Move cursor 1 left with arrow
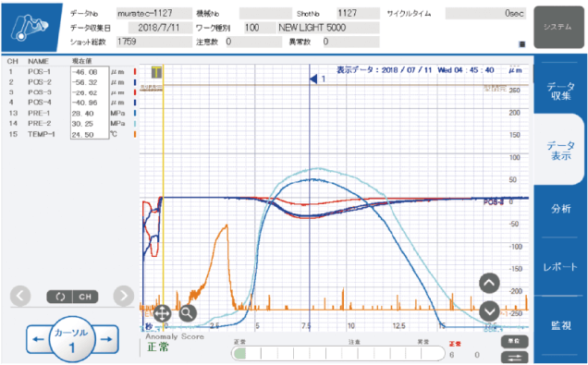The height and width of the screenshot is (365, 588). (39, 339)
